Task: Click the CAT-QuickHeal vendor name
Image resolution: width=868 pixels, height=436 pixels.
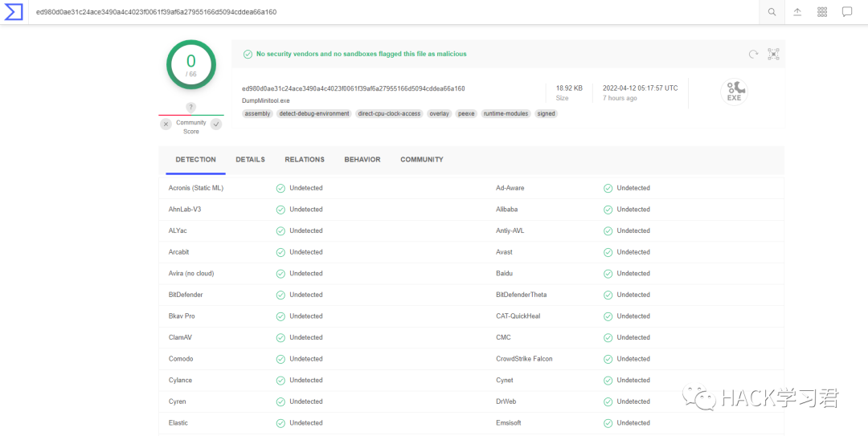Action: tap(518, 316)
